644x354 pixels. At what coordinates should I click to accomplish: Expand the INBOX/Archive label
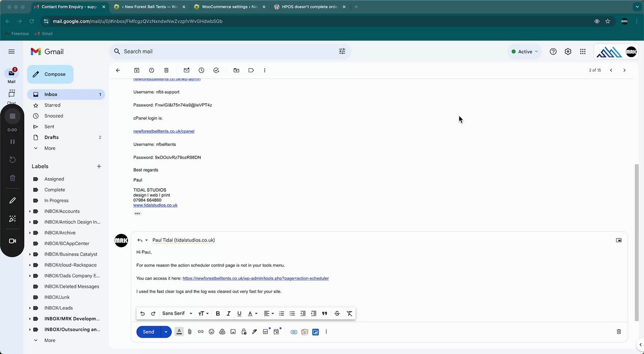point(30,233)
